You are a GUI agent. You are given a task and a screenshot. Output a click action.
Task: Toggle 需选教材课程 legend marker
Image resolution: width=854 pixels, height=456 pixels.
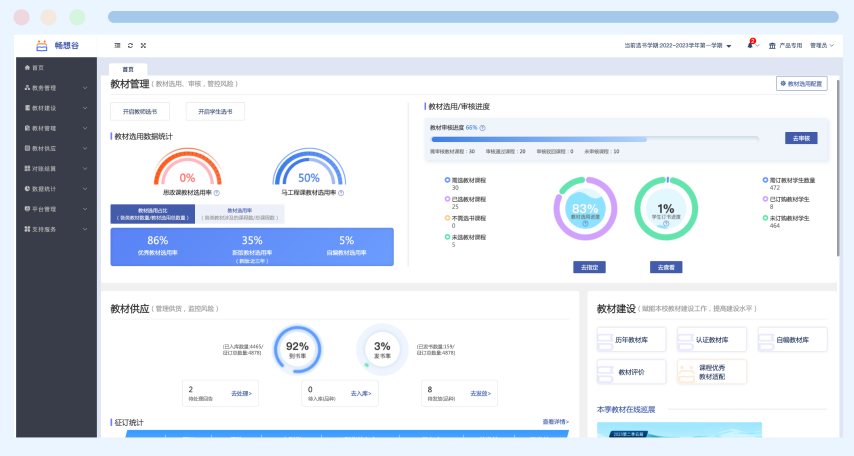click(447, 180)
